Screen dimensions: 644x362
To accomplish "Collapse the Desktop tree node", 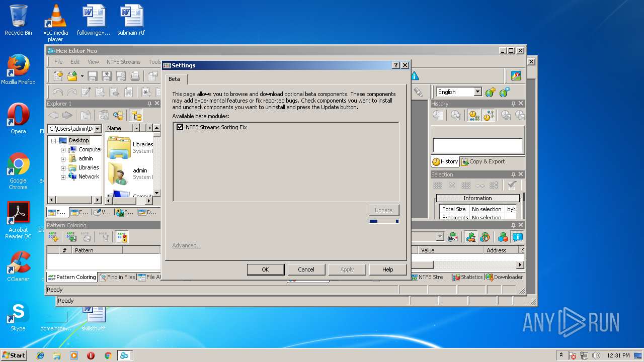I will 54,141.
